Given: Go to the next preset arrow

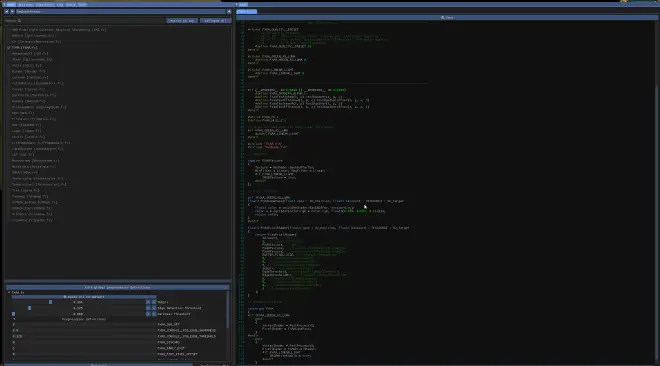Looking at the screenshot, I should coord(12,11).
